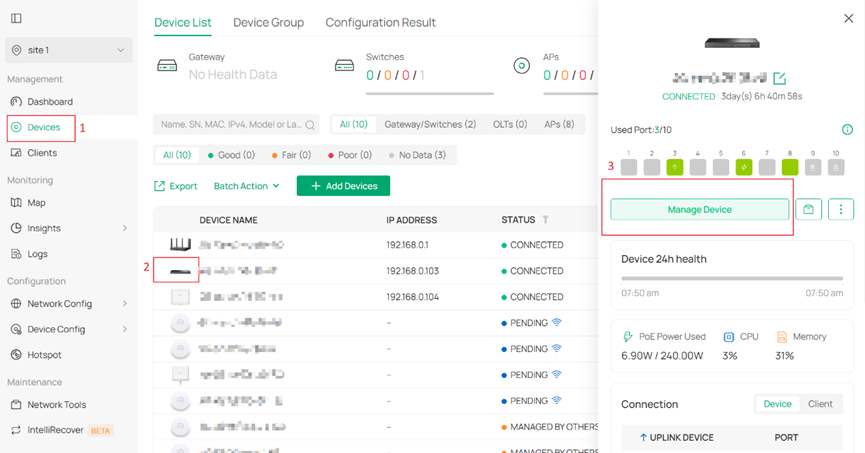Image resolution: width=865 pixels, height=453 pixels.
Task: Expand the Insights menu chevron
Action: 125,228
